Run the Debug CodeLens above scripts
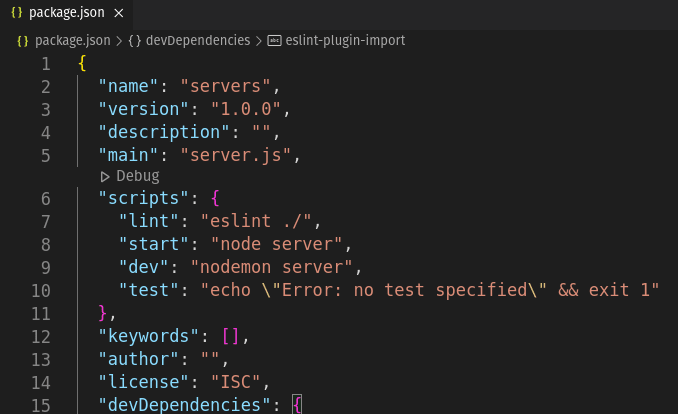The height and width of the screenshot is (414, 678). [x=138, y=176]
